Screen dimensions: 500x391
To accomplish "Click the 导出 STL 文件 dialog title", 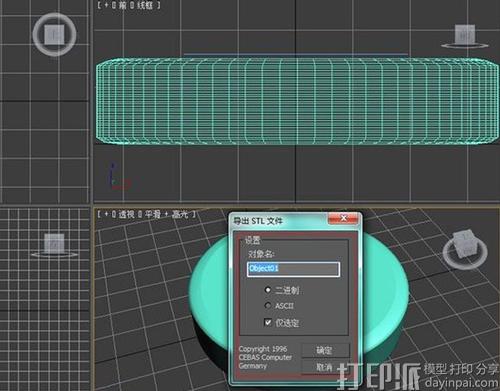I will pos(258,221).
